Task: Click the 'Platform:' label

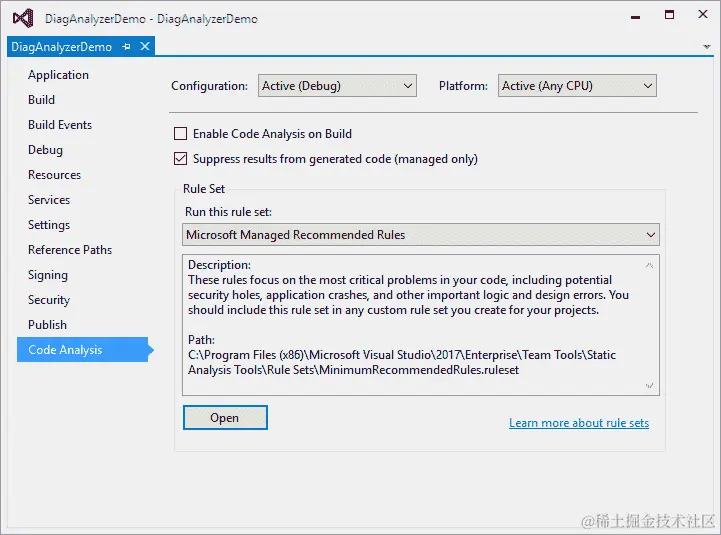Action: [463, 86]
